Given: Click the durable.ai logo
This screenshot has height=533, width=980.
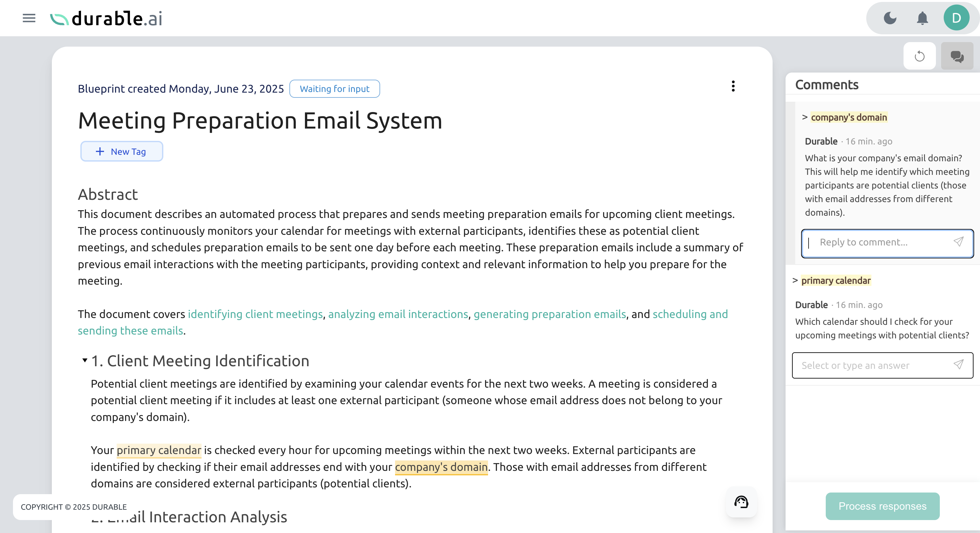Looking at the screenshot, I should [x=107, y=18].
